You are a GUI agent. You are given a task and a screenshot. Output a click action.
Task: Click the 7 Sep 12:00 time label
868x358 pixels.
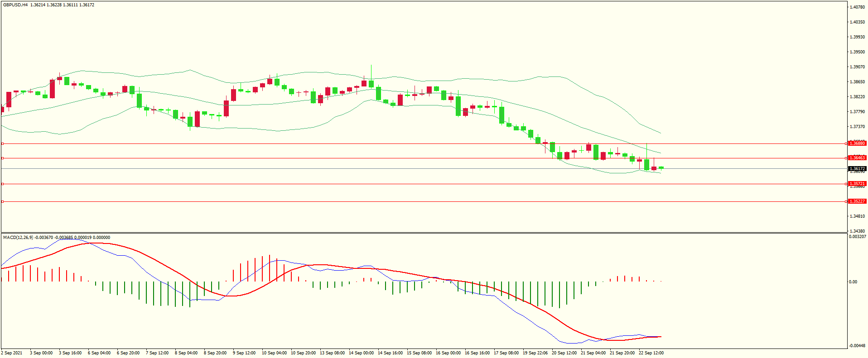click(157, 353)
